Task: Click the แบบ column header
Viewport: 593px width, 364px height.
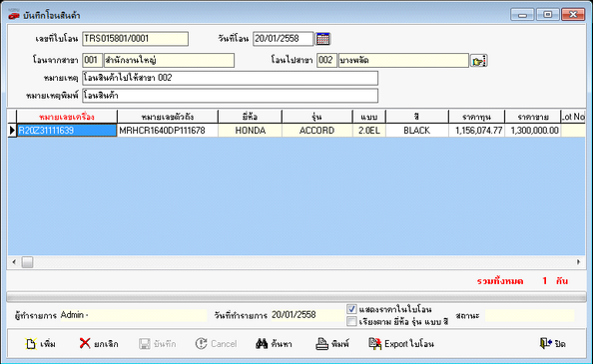Action: pyautogui.click(x=369, y=117)
